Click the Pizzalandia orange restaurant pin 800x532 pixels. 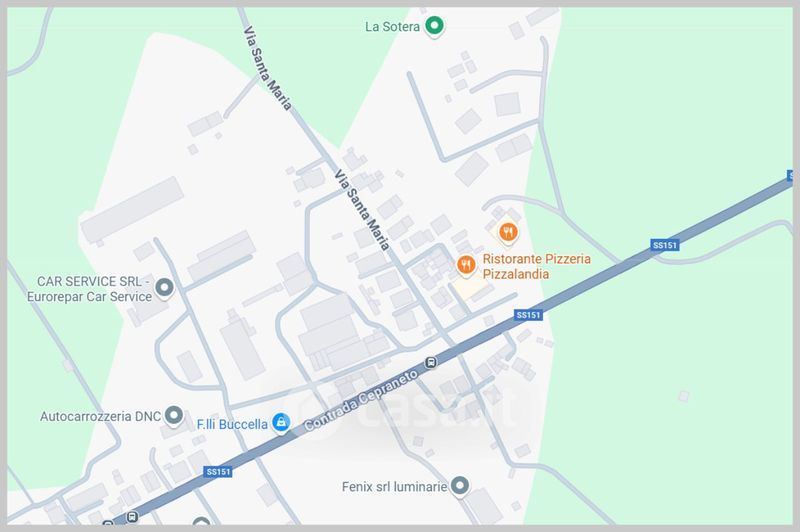(466, 266)
